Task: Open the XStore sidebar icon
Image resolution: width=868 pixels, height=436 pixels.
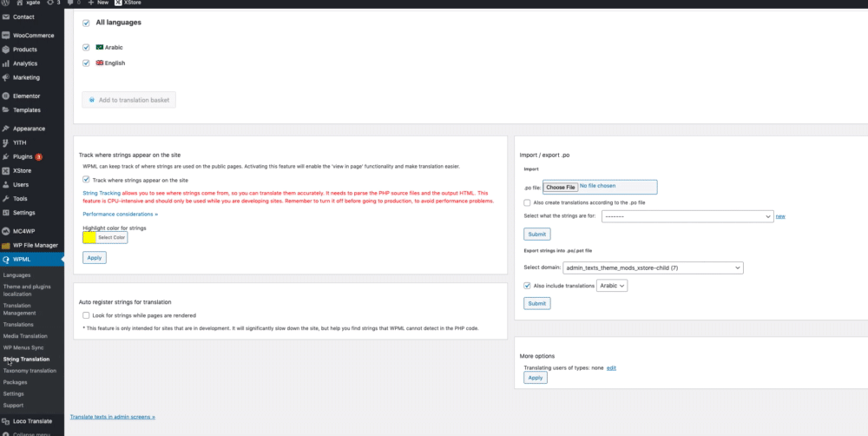Action: pyautogui.click(x=5, y=170)
